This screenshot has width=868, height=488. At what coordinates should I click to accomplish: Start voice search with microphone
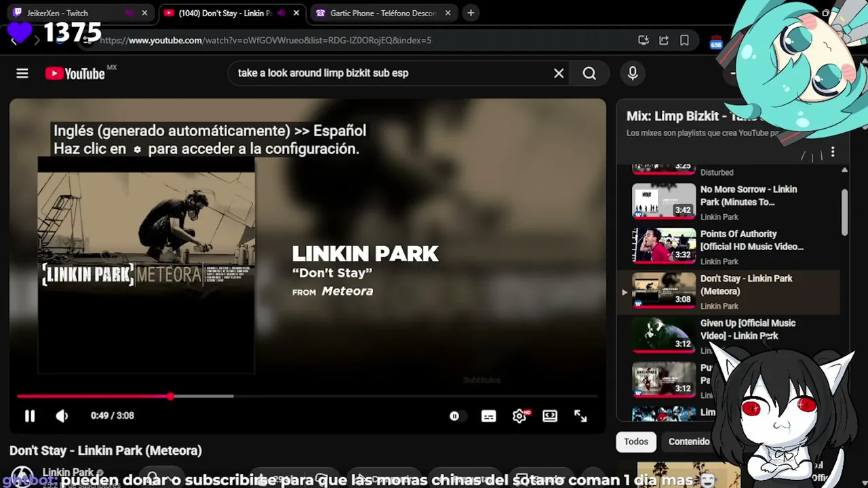coord(633,73)
